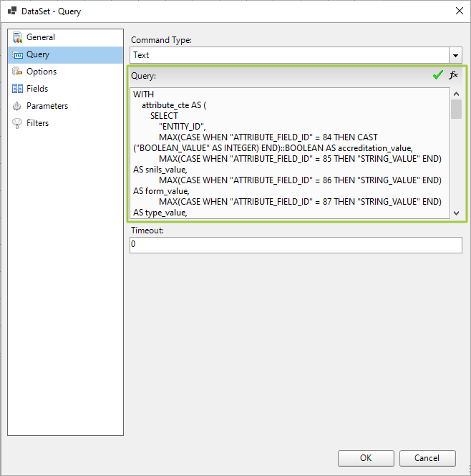Open the Fields page
The height and width of the screenshot is (476, 471).
coord(37,89)
